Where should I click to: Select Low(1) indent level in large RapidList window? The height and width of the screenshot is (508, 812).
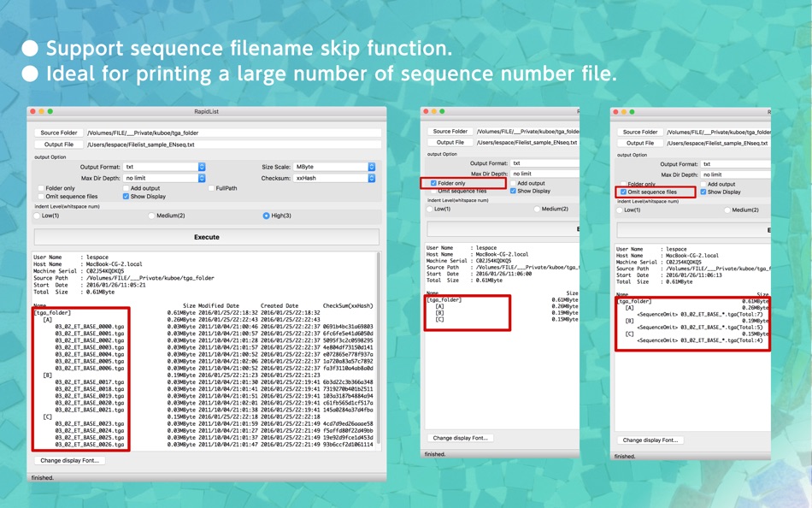[x=37, y=216]
